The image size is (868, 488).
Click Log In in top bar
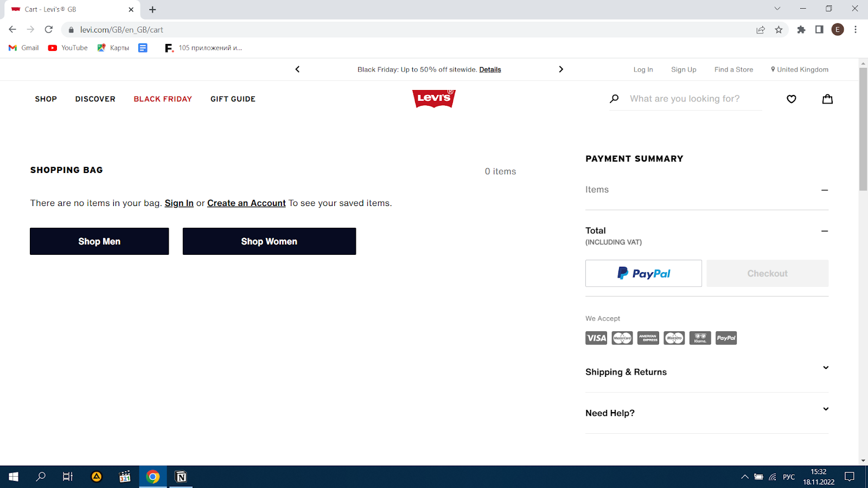coord(643,69)
